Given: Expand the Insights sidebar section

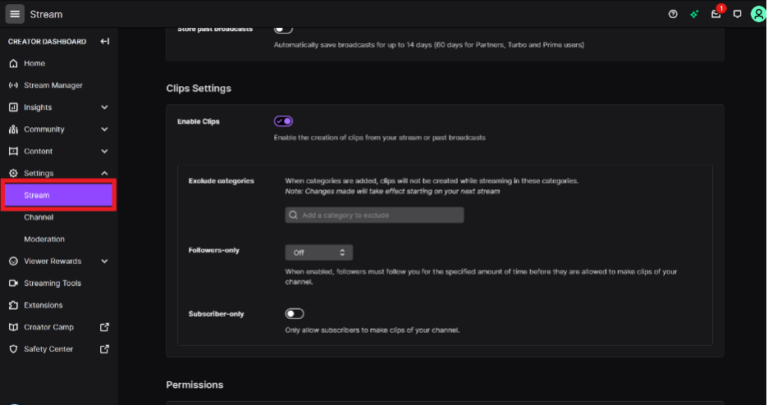Looking at the screenshot, I should coord(104,107).
